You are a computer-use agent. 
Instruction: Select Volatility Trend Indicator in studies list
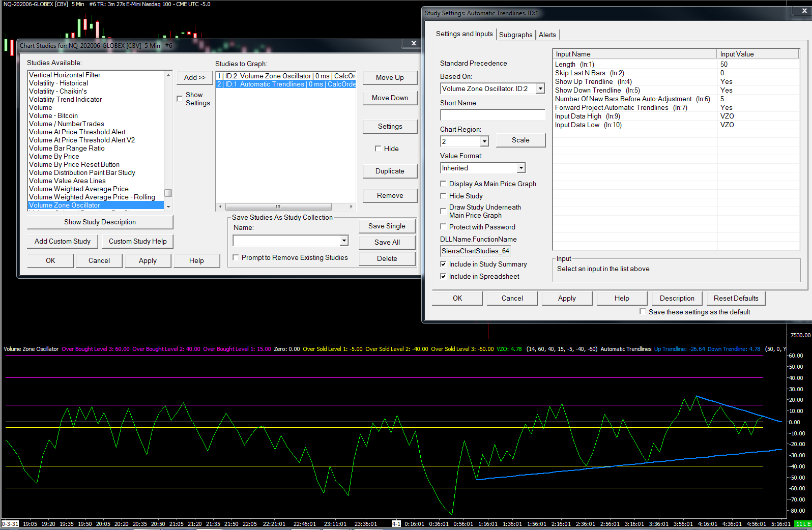(96, 99)
